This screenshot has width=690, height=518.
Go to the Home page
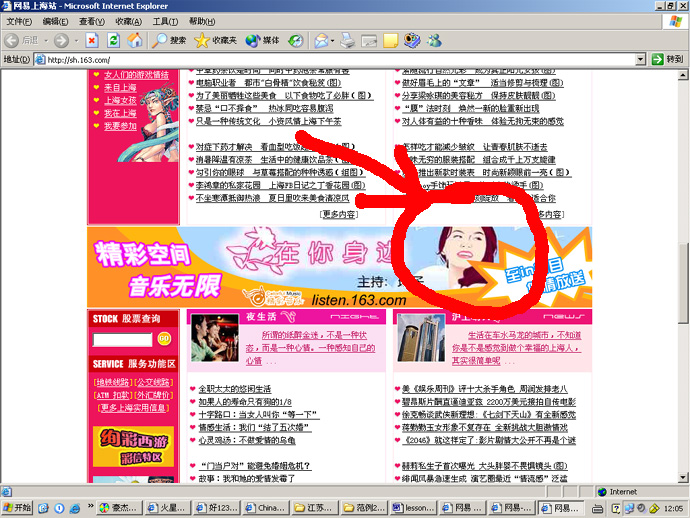tap(135, 40)
